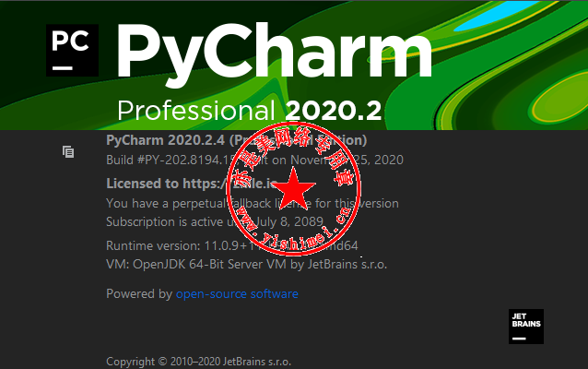
Task: Click the VM: OpenJDK 64-Bit Server line
Action: 246,264
